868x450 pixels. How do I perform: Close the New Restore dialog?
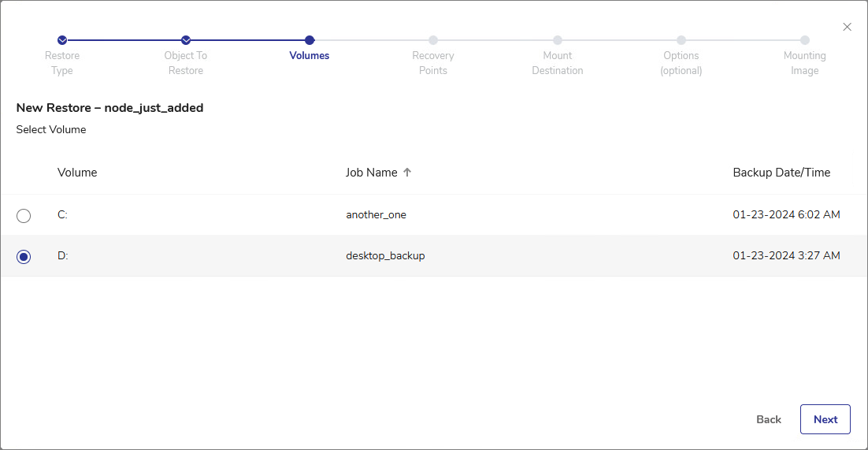coord(848,27)
